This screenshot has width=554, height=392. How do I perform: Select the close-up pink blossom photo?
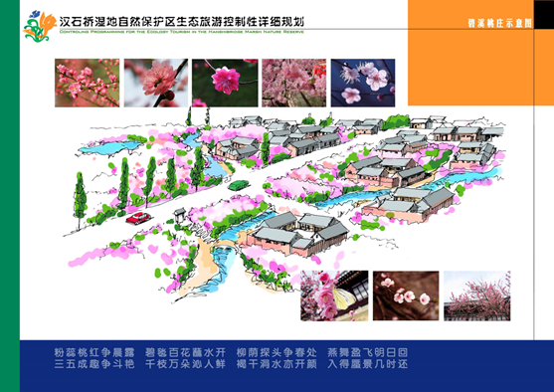pyautogui.click(x=156, y=83)
